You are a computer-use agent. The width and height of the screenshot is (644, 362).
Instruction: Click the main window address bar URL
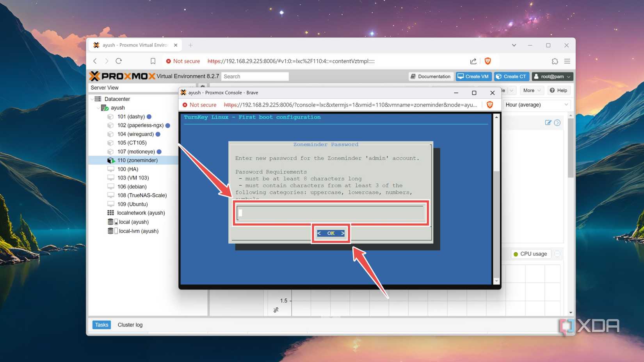(291, 61)
